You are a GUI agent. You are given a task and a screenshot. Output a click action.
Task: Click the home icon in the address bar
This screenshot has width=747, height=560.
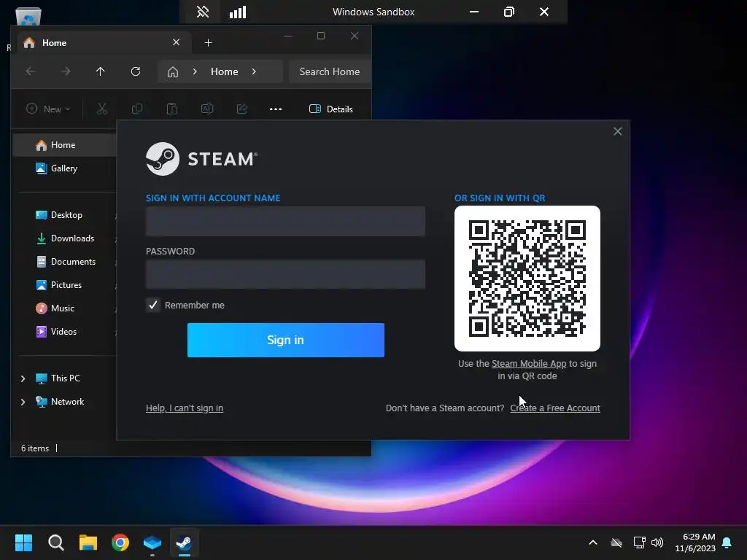[173, 72]
